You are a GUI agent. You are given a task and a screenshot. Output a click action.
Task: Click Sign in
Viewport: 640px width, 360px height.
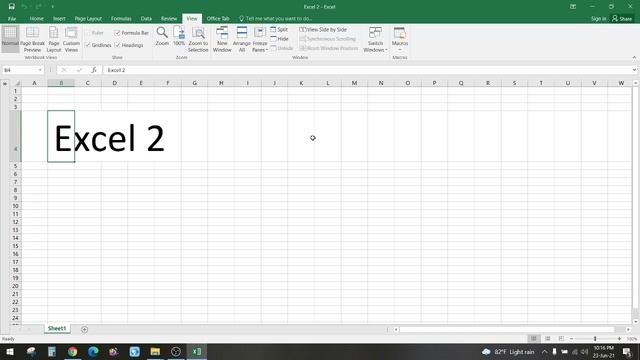pos(598,18)
